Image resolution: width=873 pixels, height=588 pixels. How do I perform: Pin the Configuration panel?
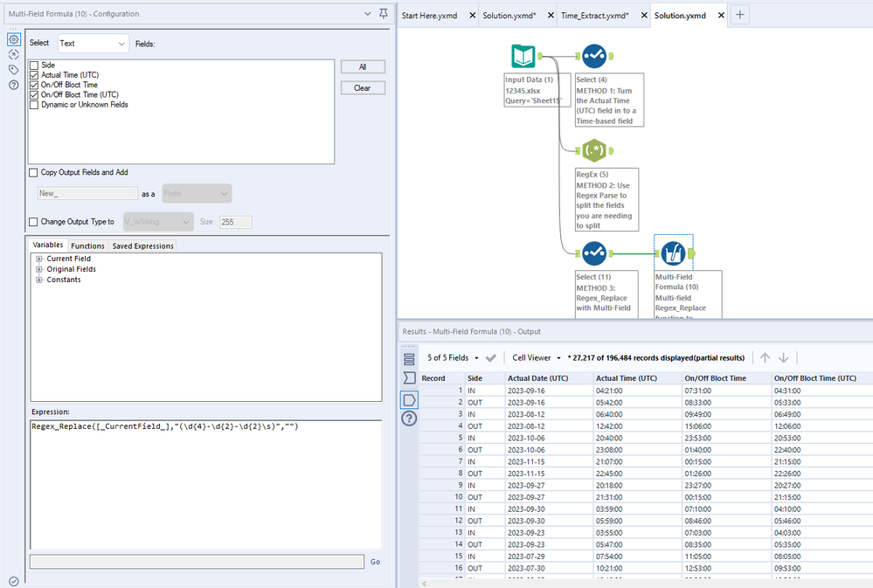click(x=384, y=13)
